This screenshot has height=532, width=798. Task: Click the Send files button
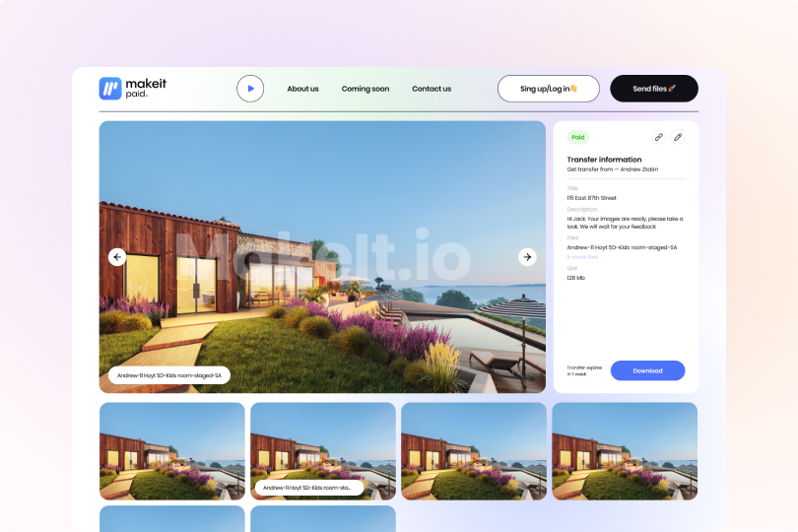[x=654, y=89]
